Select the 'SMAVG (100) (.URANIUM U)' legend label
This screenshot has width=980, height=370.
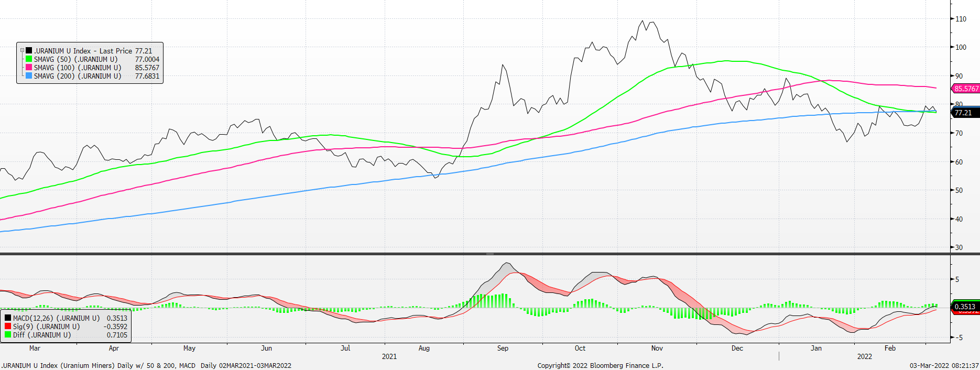pyautogui.click(x=78, y=68)
